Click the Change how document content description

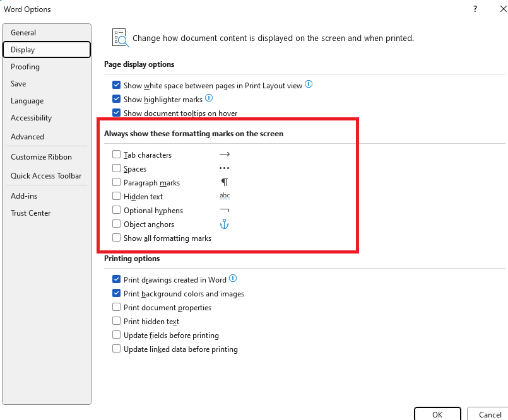273,38
